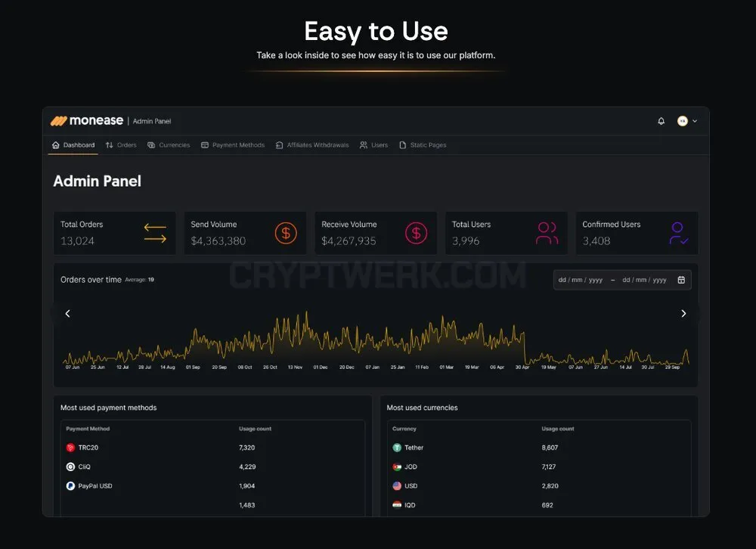Screen dimensions: 756x549
Task: Open Payment Methods tab
Action: 233,144
